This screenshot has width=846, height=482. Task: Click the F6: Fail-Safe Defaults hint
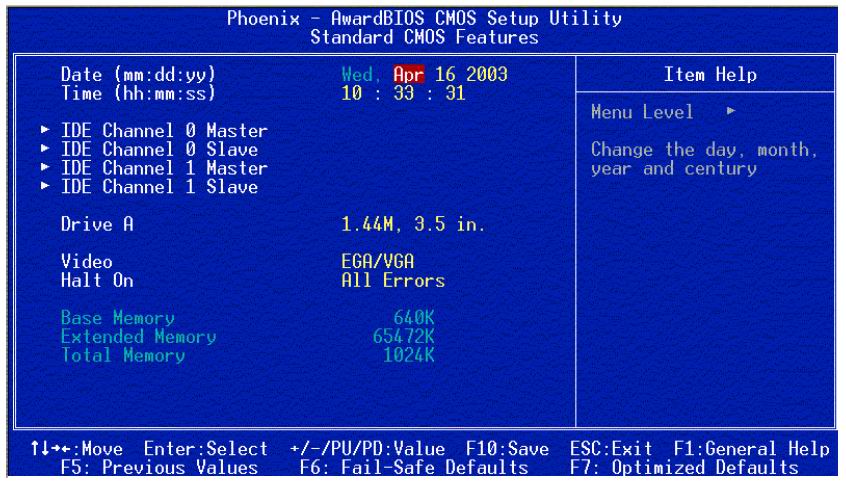(414, 467)
